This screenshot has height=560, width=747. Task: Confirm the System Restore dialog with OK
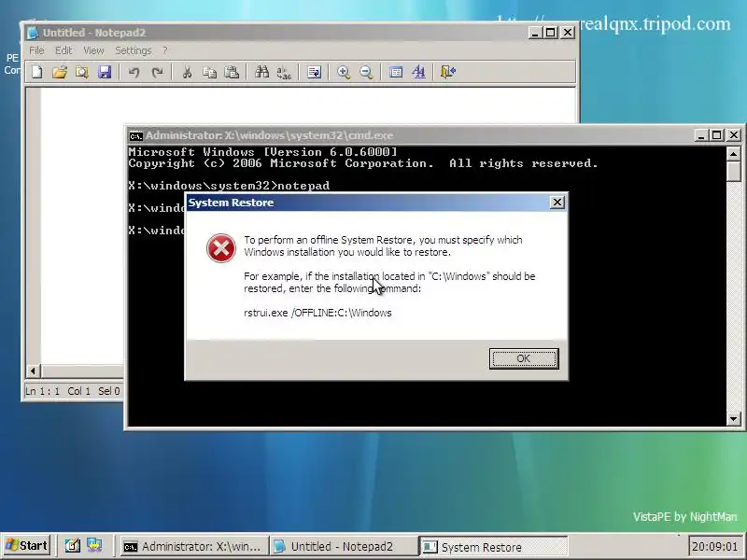(x=524, y=358)
